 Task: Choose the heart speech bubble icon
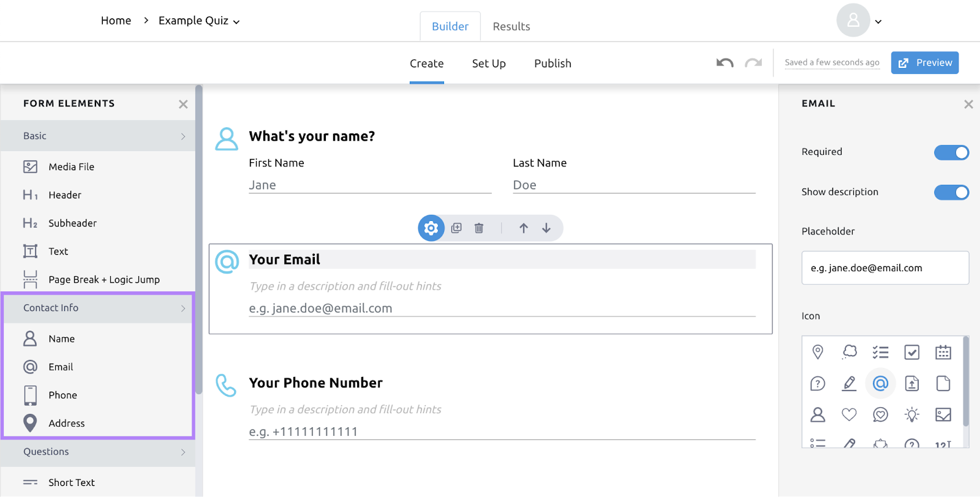point(881,415)
